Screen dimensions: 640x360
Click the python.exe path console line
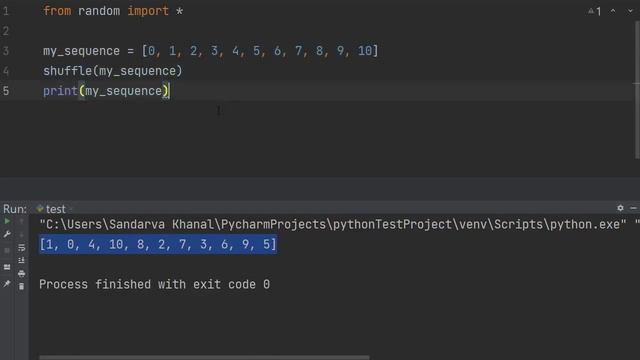click(x=339, y=224)
